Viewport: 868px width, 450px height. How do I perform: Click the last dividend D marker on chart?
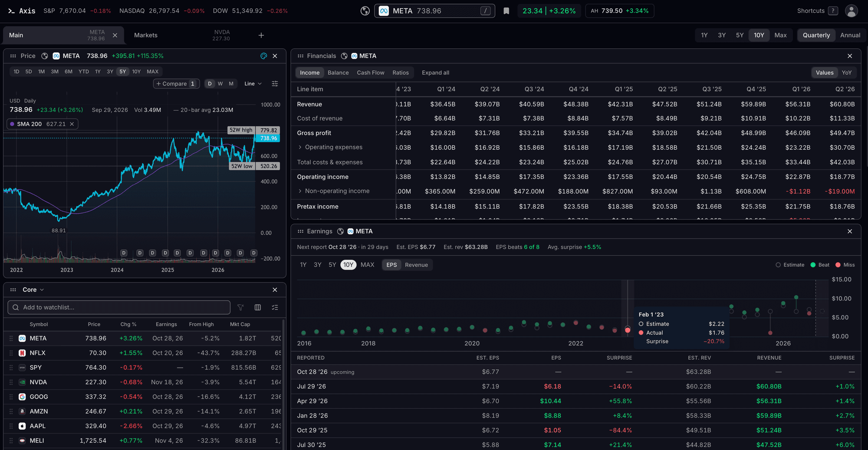tap(254, 253)
